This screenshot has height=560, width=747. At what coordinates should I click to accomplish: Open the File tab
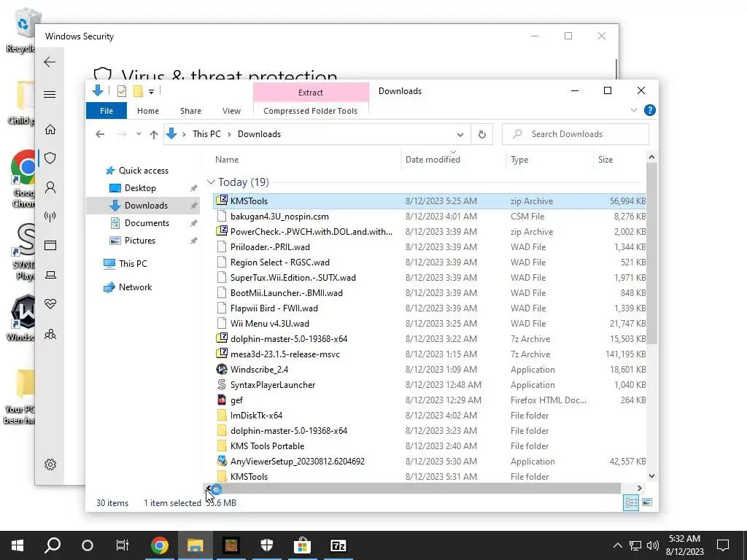[107, 111]
